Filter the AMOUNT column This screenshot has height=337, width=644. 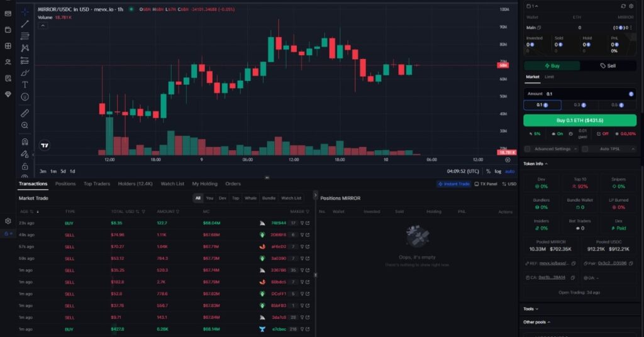tap(177, 212)
